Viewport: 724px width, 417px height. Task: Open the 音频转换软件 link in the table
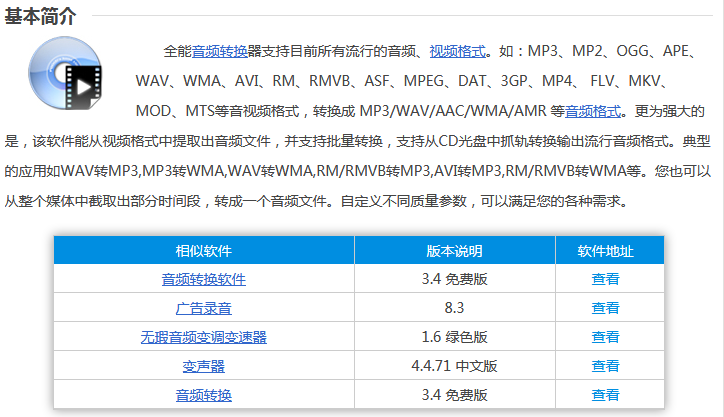[203, 279]
